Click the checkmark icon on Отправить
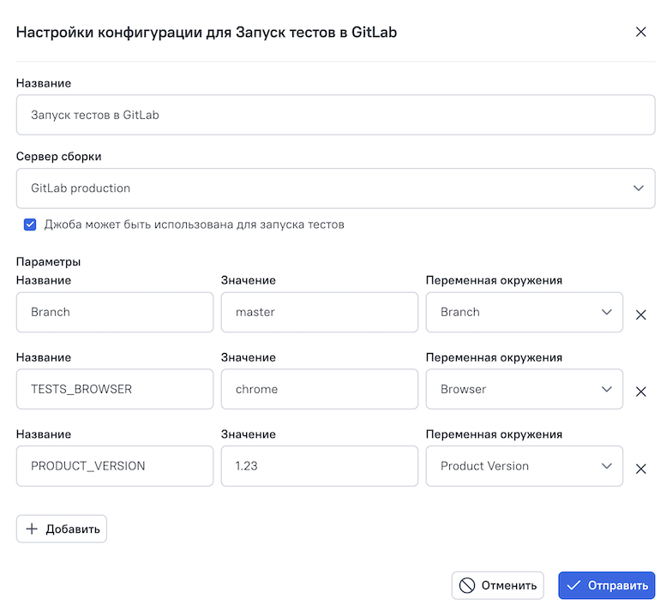The image size is (672, 616). (574, 586)
